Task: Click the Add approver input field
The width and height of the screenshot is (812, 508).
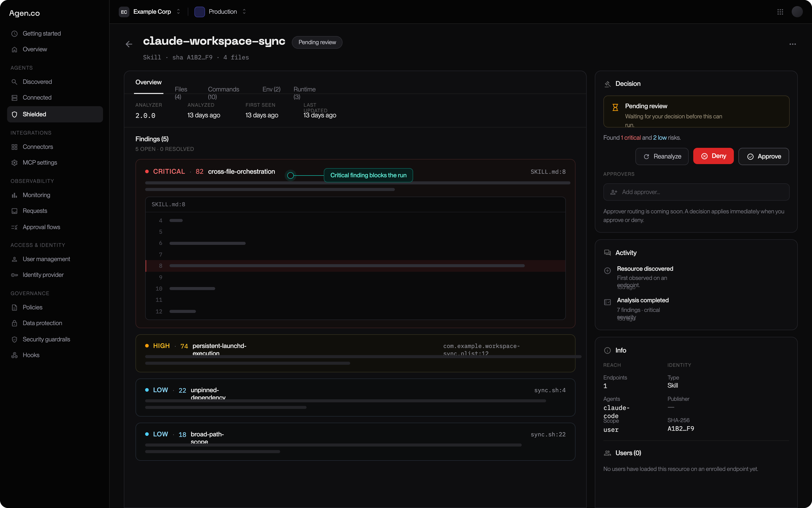Action: click(696, 192)
